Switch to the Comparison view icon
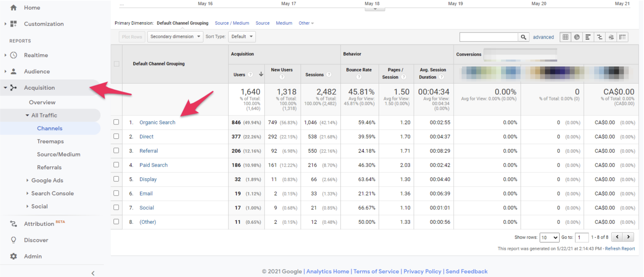Image resolution: width=644 pixels, height=277 pixels. tap(599, 37)
